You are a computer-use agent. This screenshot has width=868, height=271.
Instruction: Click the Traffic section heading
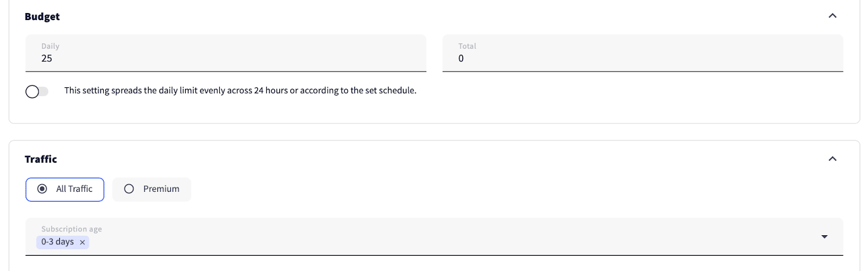[41, 159]
